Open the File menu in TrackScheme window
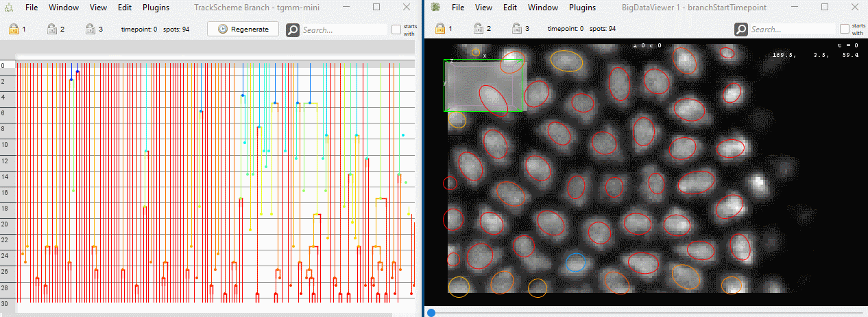The width and height of the screenshot is (868, 317). point(32,8)
